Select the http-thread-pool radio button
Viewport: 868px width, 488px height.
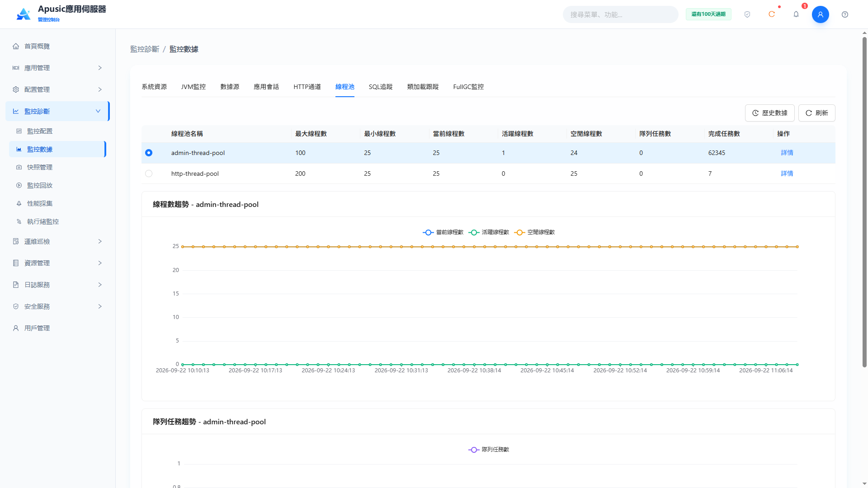pyautogui.click(x=149, y=174)
